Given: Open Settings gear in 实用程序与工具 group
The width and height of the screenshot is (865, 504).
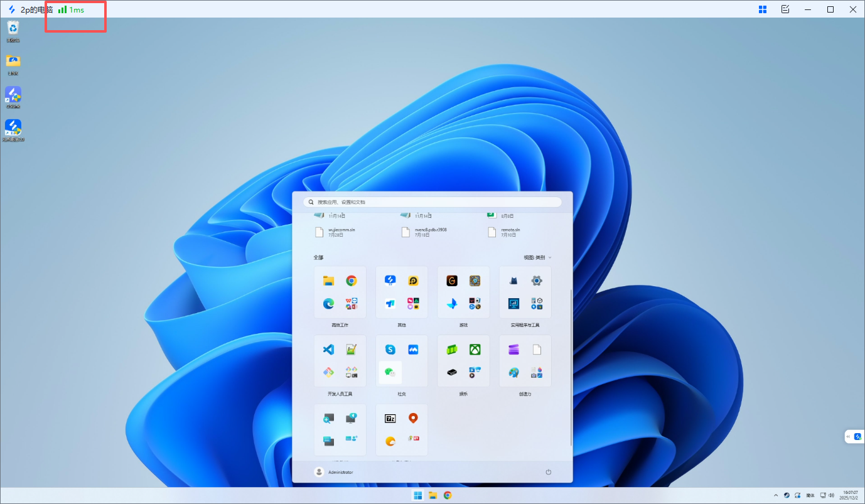Looking at the screenshot, I should pyautogui.click(x=537, y=281).
